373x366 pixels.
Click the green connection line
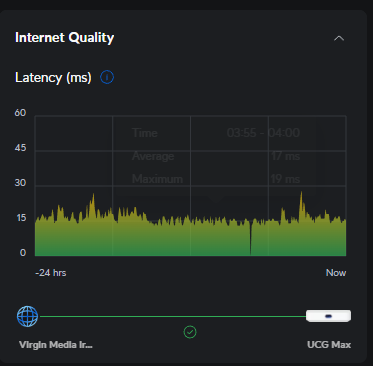(172, 316)
